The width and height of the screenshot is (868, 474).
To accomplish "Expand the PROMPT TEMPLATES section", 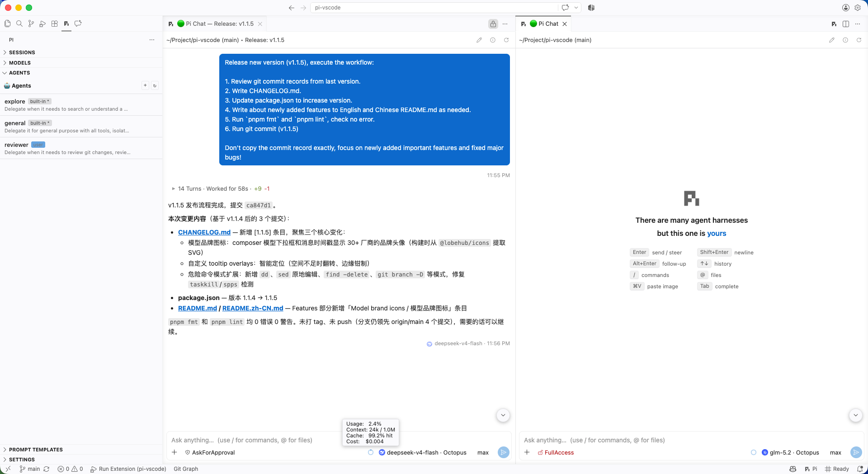I will tap(81, 450).
